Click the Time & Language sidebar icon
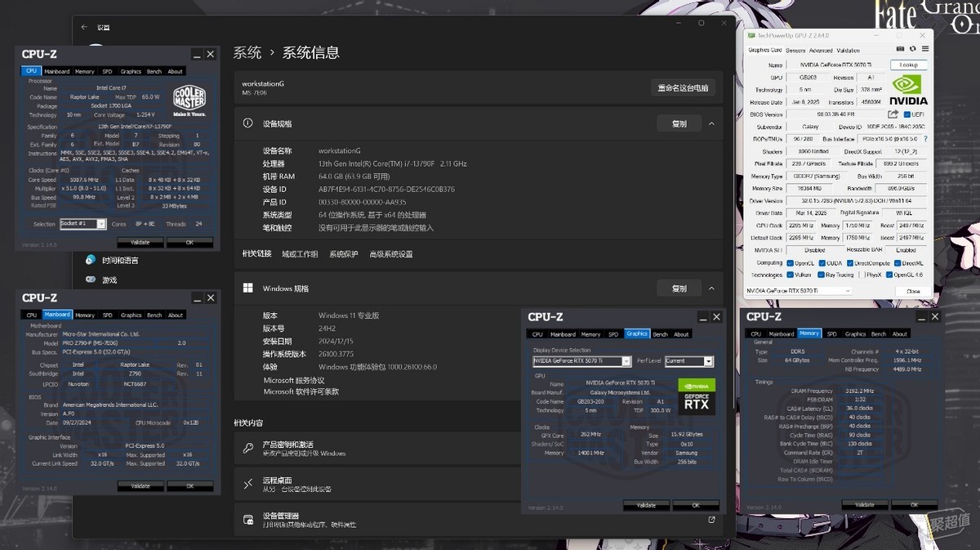 point(91,260)
